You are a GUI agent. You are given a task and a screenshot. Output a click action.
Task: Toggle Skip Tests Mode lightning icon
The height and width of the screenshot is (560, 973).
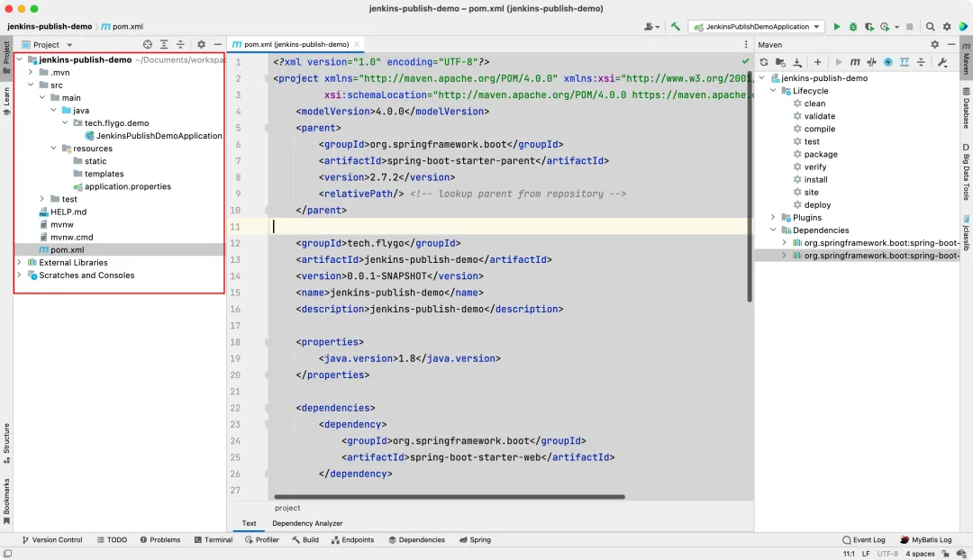coord(888,62)
